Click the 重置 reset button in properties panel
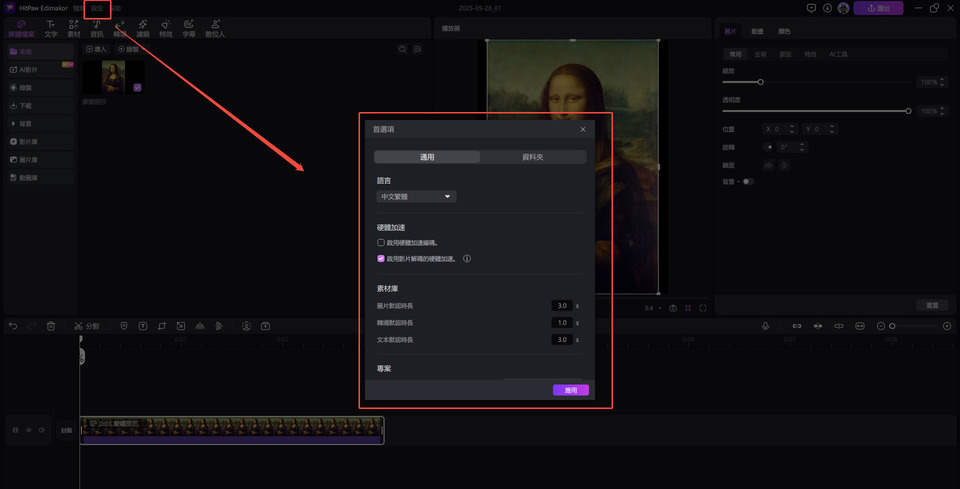Viewport: 960px width, 489px height. click(932, 305)
